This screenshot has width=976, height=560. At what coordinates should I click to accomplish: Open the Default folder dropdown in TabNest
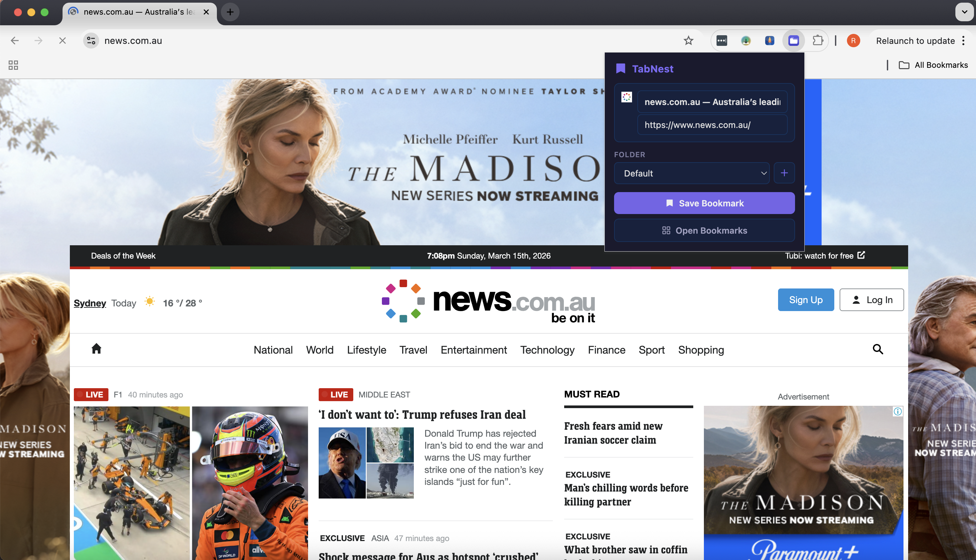coord(692,173)
